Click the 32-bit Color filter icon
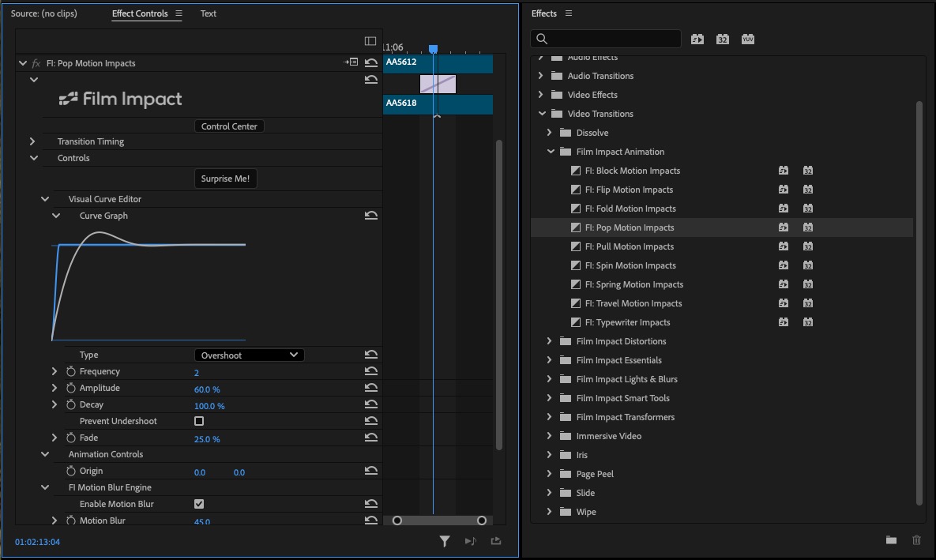Viewport: 936px width, 560px height. 722,39
